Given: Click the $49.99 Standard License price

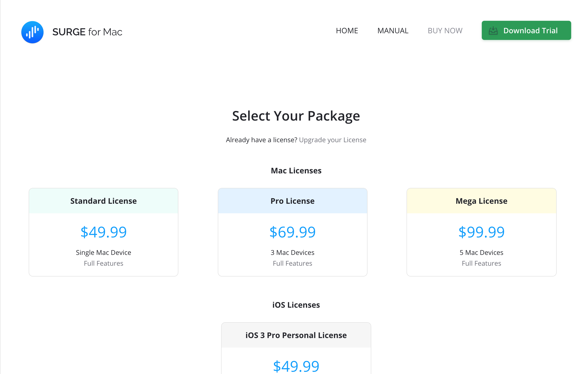Looking at the screenshot, I should (104, 232).
